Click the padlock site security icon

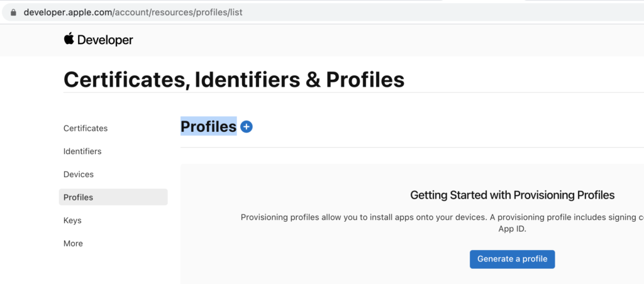(13, 13)
